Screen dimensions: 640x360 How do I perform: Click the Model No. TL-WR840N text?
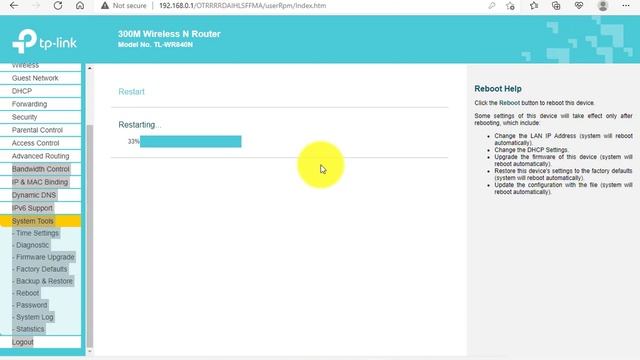155,45
